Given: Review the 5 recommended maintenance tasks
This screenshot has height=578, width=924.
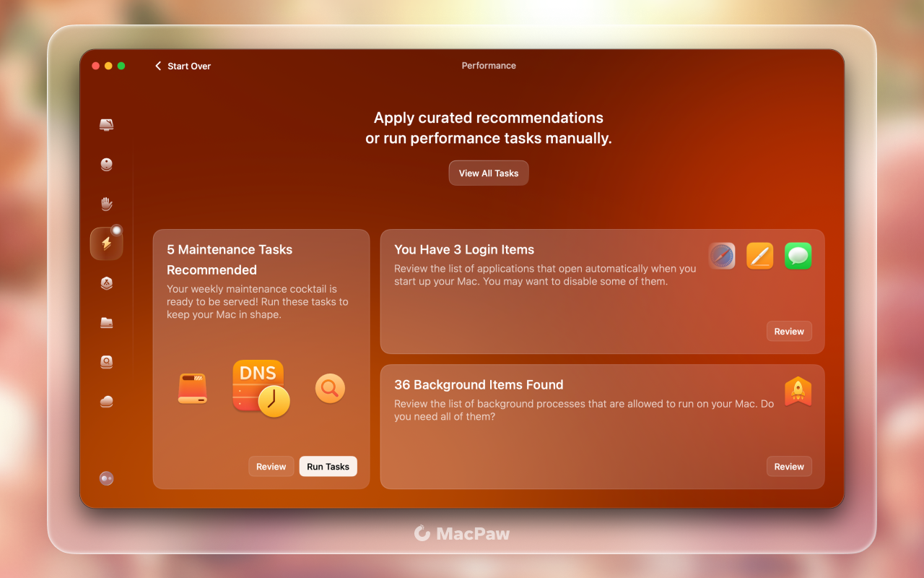Looking at the screenshot, I should point(271,467).
